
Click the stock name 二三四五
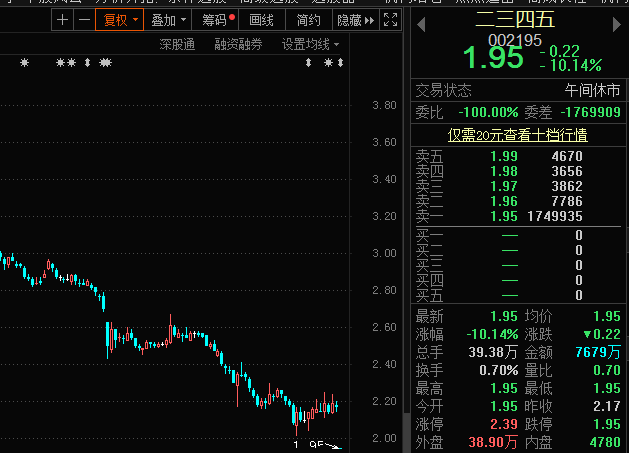tap(517, 19)
